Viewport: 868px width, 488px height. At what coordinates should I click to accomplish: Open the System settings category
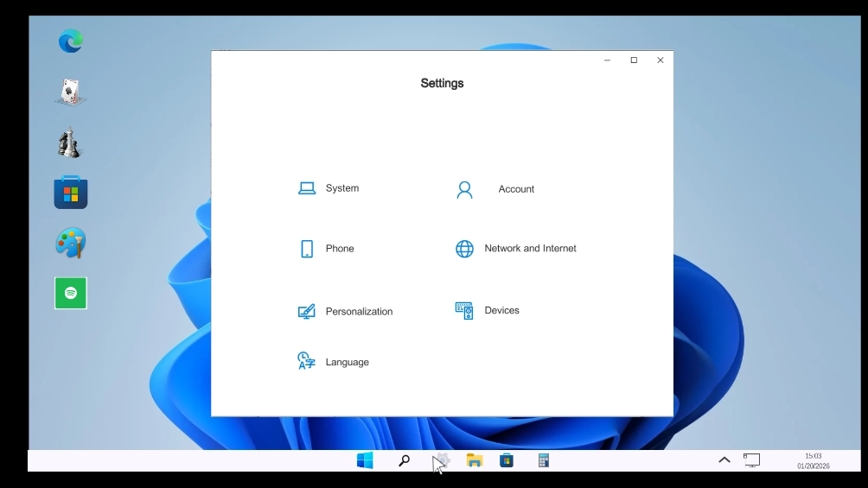[342, 188]
